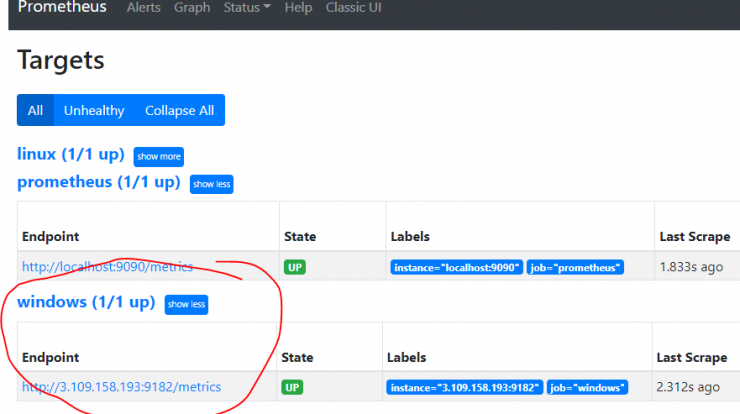The image size is (740, 414).
Task: Click the job="prometheus" label badge
Action: 575,268
